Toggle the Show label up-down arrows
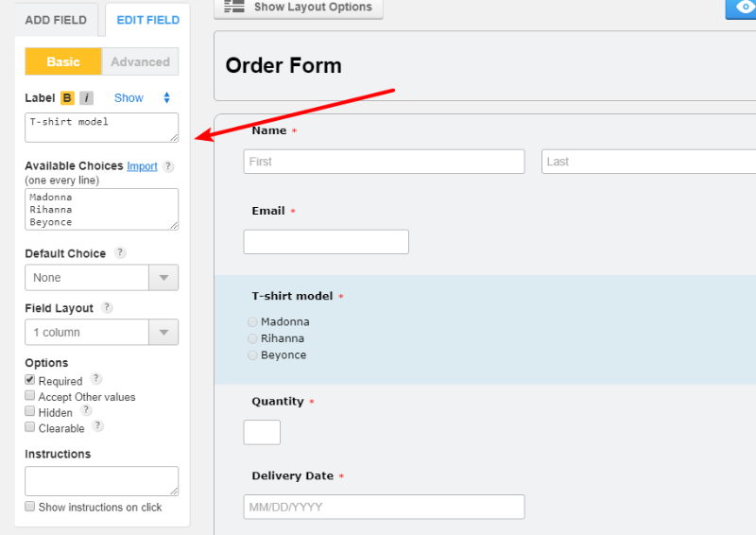 click(x=167, y=97)
